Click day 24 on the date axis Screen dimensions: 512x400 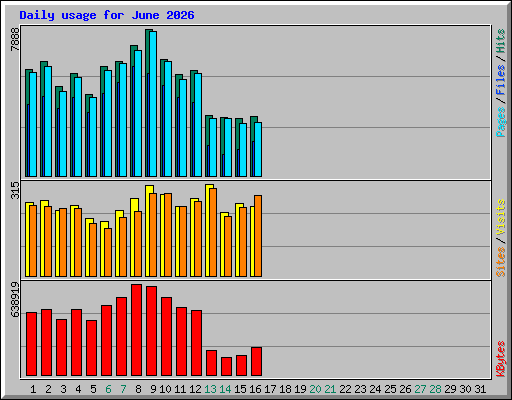point(375,389)
